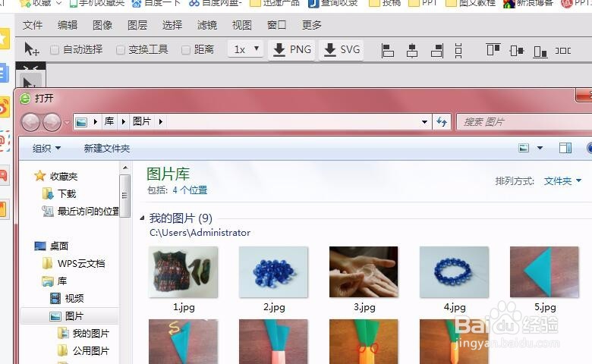
Task: Align left edges icon
Action: point(387,50)
